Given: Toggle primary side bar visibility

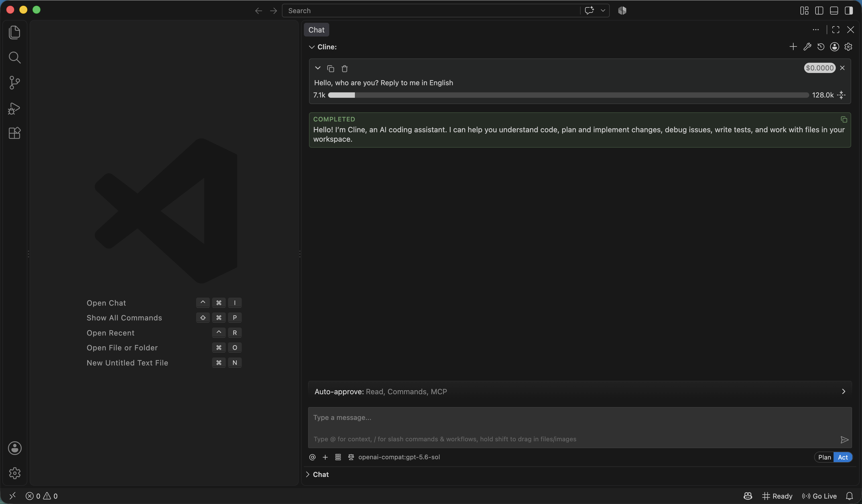Looking at the screenshot, I should [x=819, y=11].
